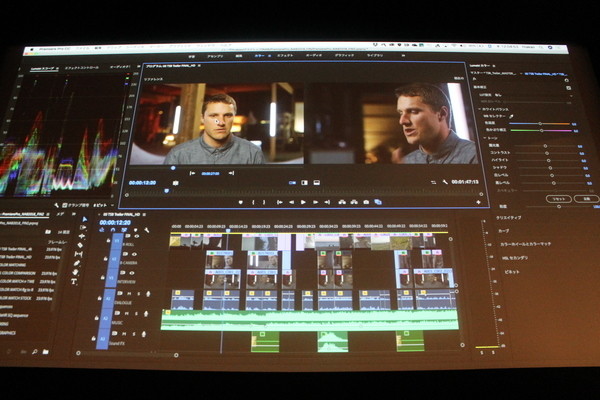Click 自動 button in Lumetri Color
This screenshot has width=600, height=400.
coord(587,199)
